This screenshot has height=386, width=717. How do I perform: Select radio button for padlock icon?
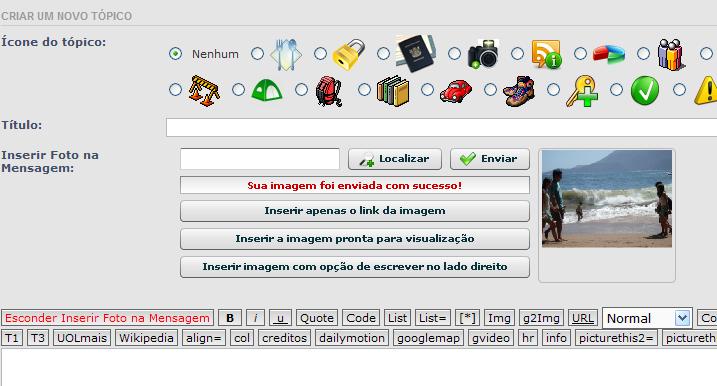(x=320, y=54)
